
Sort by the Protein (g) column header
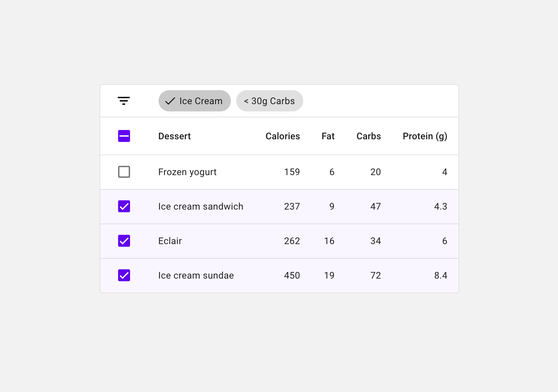(x=425, y=136)
